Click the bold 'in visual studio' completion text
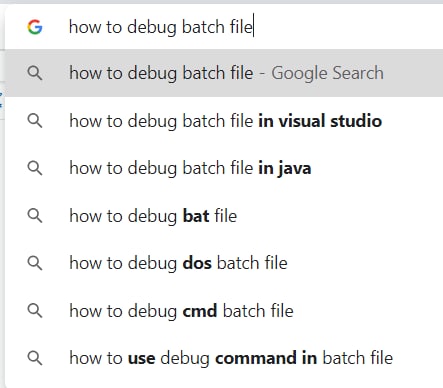The width and height of the screenshot is (443, 388). (x=320, y=121)
